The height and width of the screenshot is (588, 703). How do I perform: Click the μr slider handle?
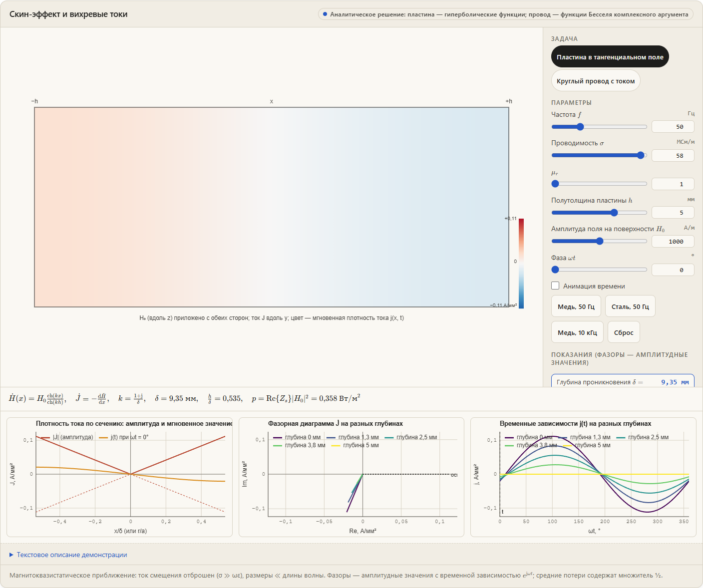555,184
